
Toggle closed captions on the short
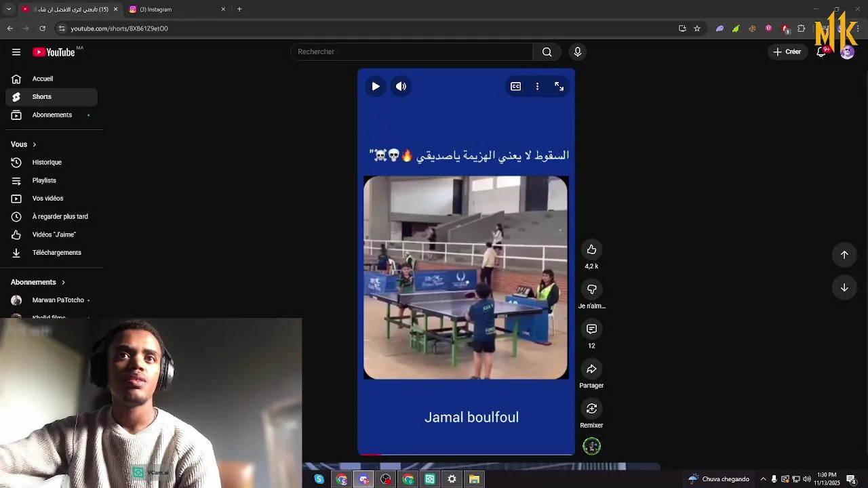(x=515, y=86)
